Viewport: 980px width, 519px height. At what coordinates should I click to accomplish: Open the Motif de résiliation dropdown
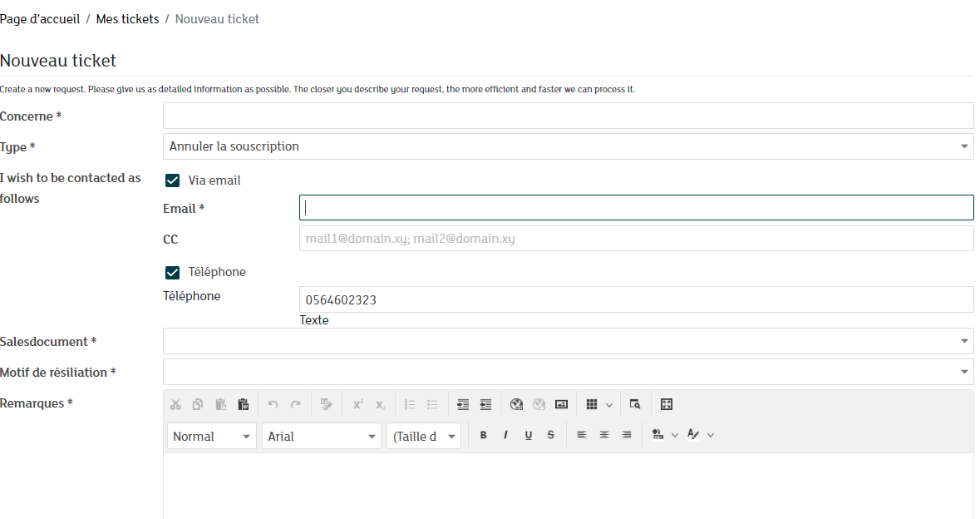pos(568,372)
